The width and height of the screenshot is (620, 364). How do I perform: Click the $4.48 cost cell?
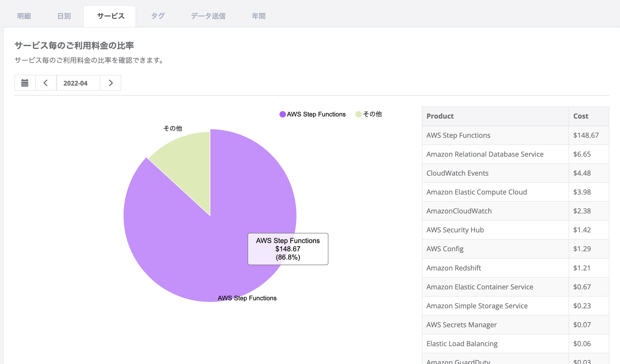click(x=589, y=173)
